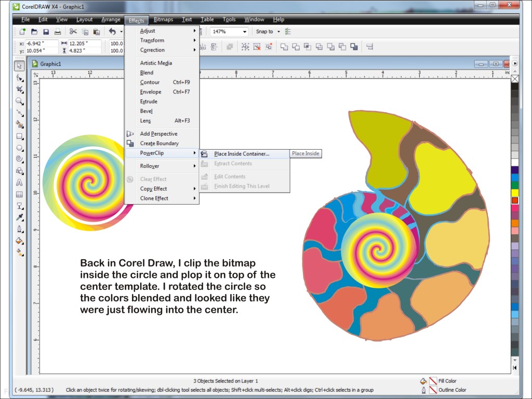Choose the Crop tool
This screenshot has height=399, width=532.
[x=19, y=89]
